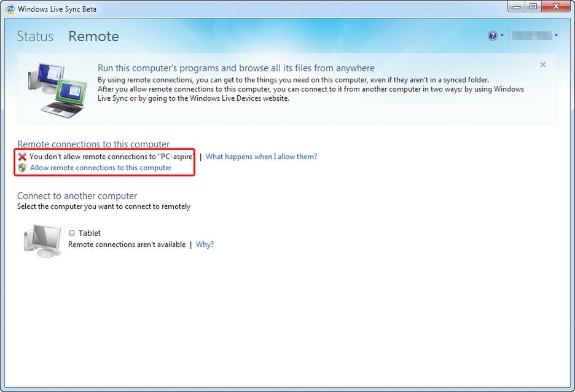This screenshot has width=575, height=392.
Task: Click the small status icon before Tablet
Action: click(x=72, y=233)
